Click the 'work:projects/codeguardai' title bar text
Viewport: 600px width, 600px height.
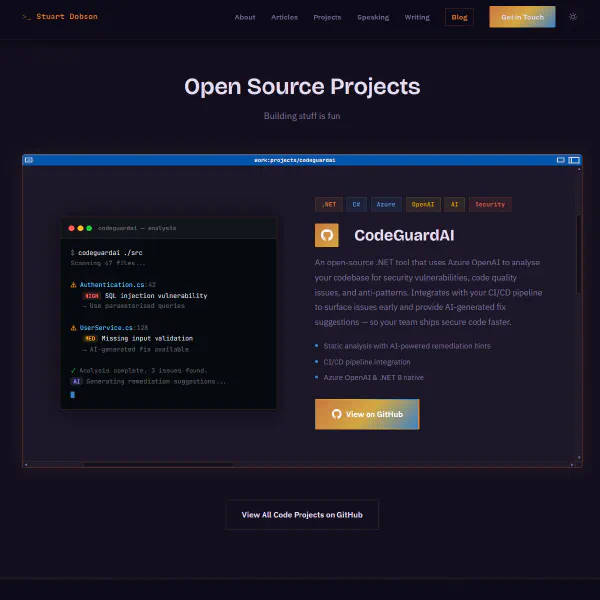[x=295, y=160]
